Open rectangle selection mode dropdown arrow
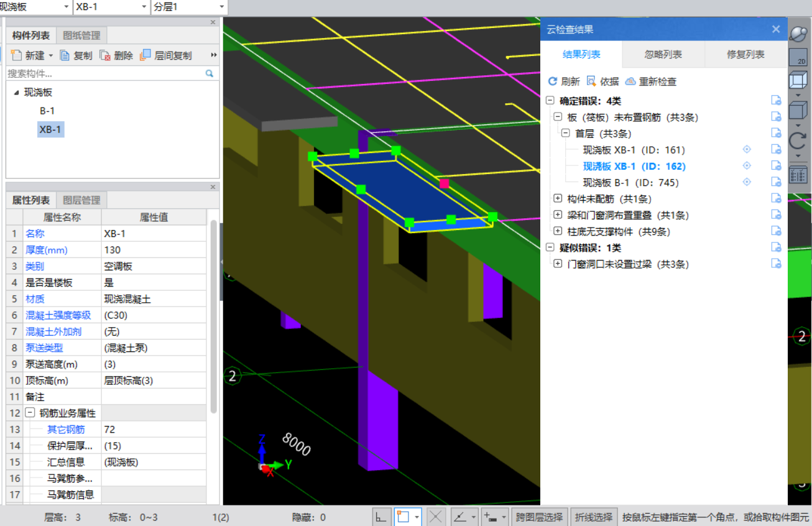Image resolution: width=812 pixels, height=526 pixels. 417,517
